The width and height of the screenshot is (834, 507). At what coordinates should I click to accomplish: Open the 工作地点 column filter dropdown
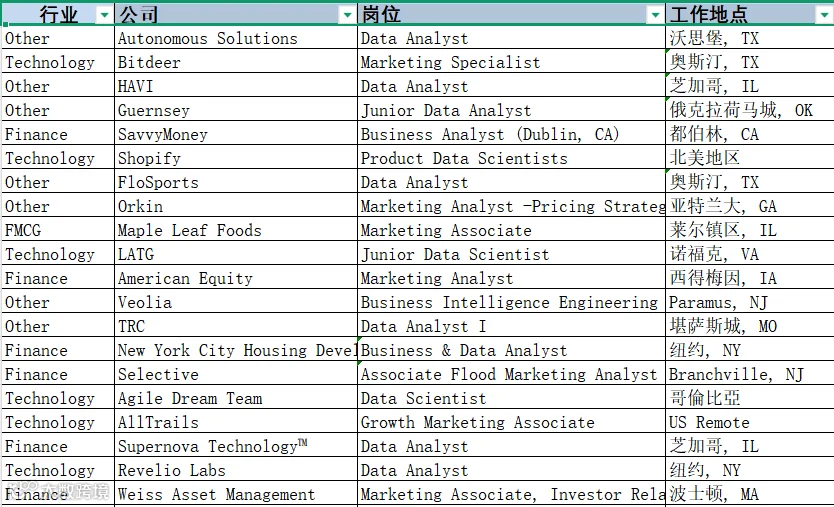(x=824, y=15)
